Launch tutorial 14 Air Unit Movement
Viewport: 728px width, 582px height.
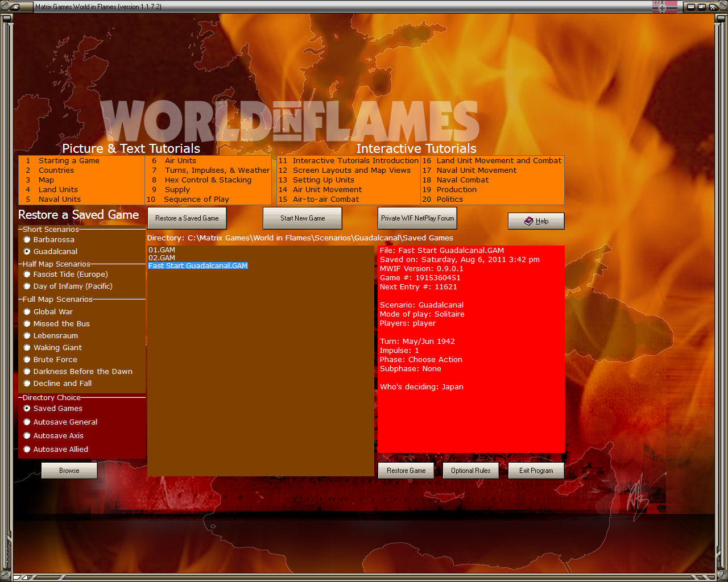[x=320, y=190]
